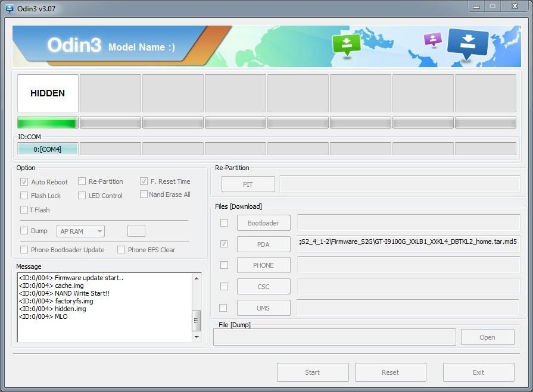Tick the checkbox beside UMS
The image size is (533, 392).
coord(223,308)
